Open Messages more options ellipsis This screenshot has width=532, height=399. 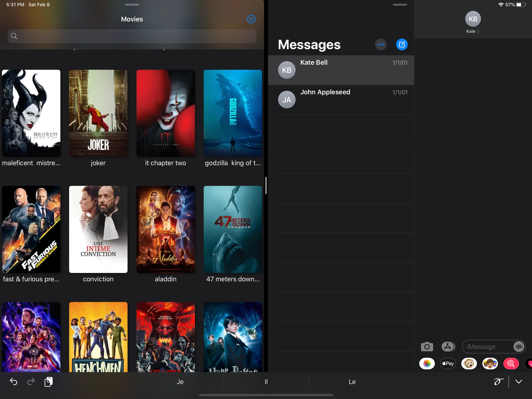pyautogui.click(x=381, y=45)
